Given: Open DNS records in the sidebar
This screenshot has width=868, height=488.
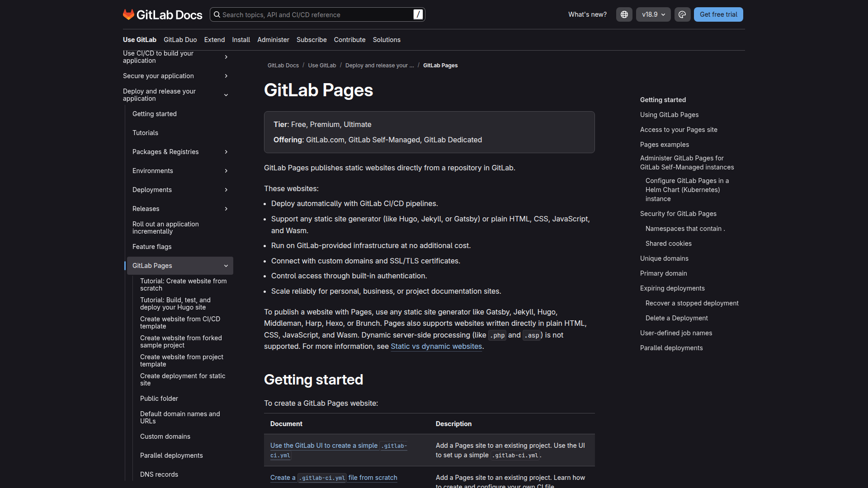Looking at the screenshot, I should pos(159,474).
